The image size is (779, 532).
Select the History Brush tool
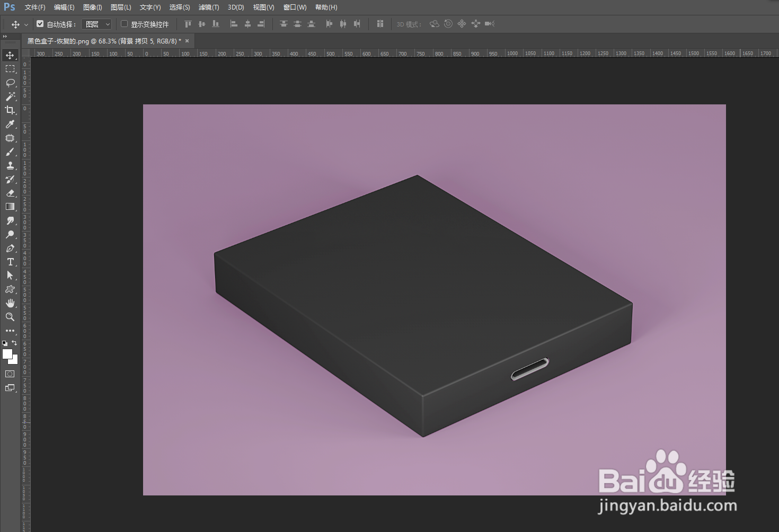click(10, 179)
